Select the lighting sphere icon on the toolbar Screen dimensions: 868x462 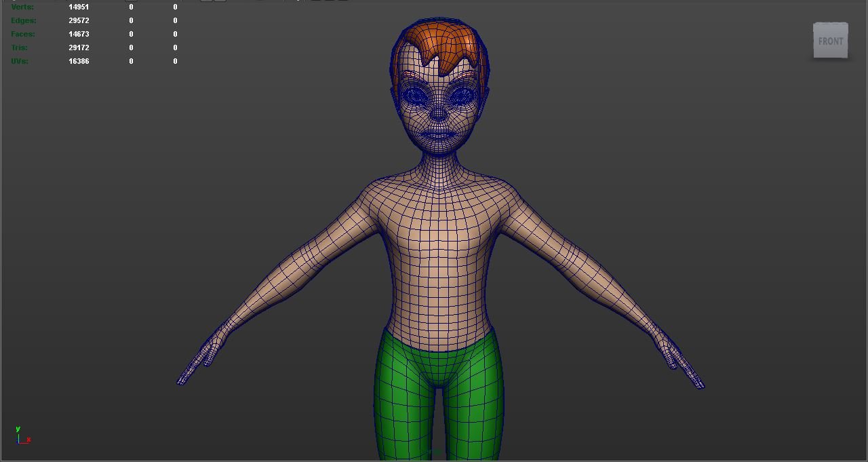coord(296,2)
